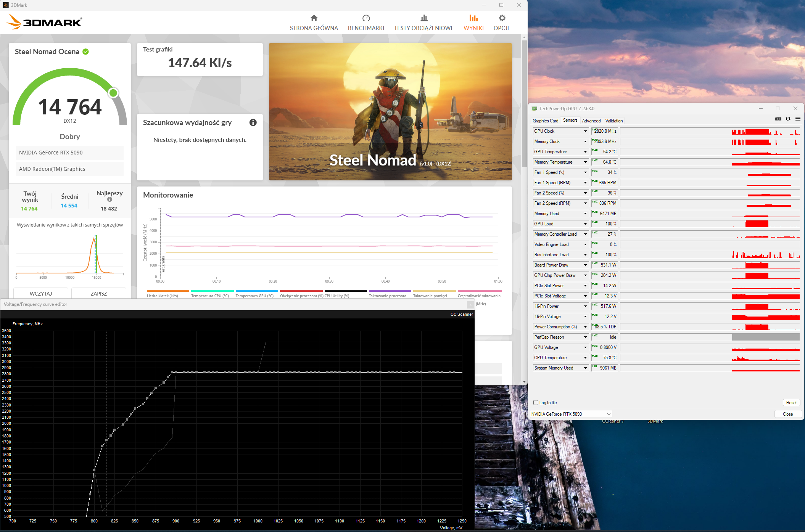Screen dimensions: 805x532
Task: Click the ZAPISZ button
Action: click(99, 293)
